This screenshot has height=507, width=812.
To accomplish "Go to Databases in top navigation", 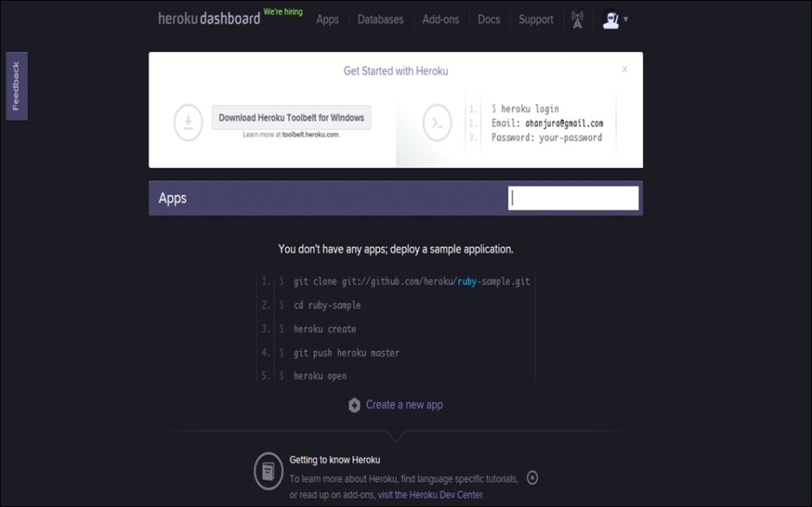I will point(380,19).
